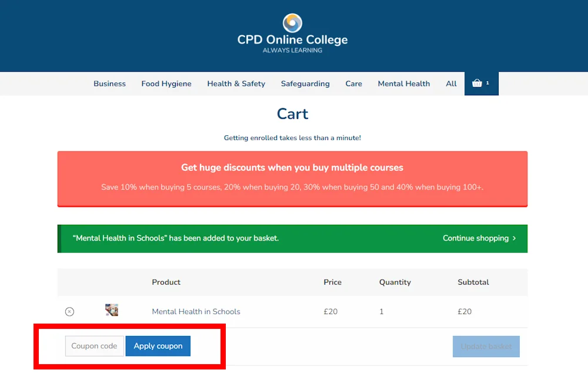588x373 pixels.
Task: Open the Safeguarding menu
Action: click(x=305, y=84)
